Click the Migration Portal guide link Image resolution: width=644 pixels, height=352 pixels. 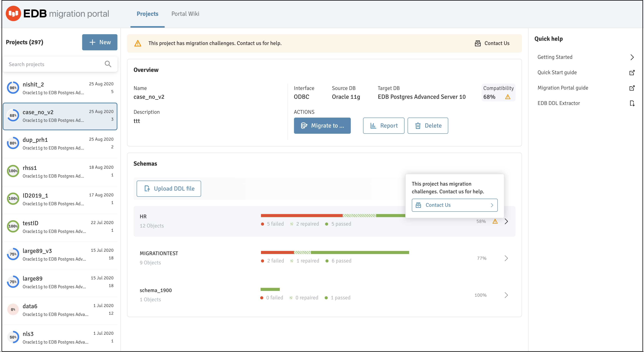pos(563,88)
